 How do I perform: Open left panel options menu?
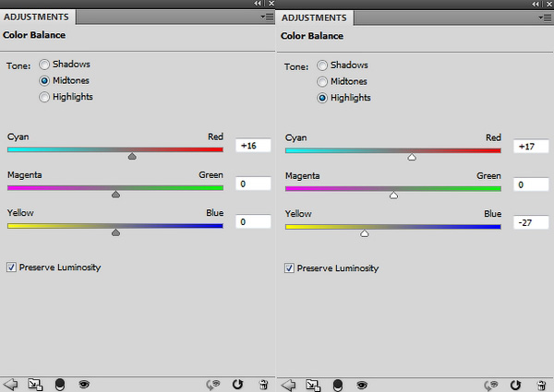click(267, 17)
